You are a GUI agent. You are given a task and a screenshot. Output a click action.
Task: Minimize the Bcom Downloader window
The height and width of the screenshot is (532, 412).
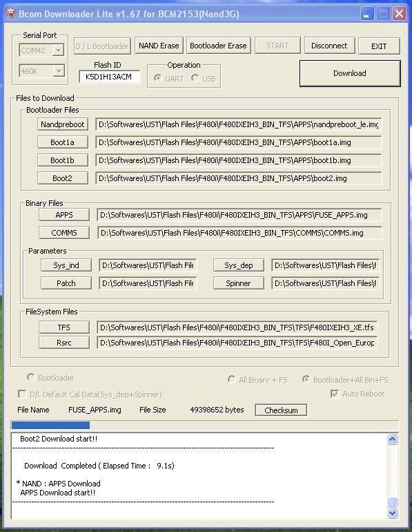pos(366,14)
